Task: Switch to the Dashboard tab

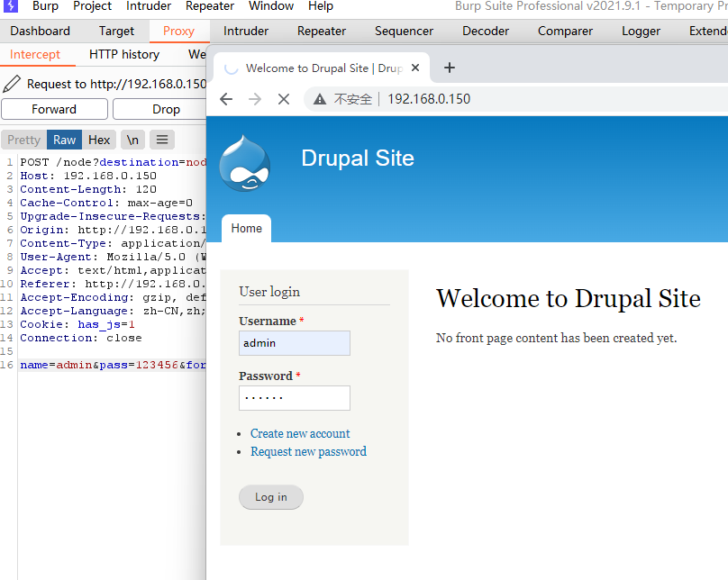Action: pyautogui.click(x=40, y=32)
